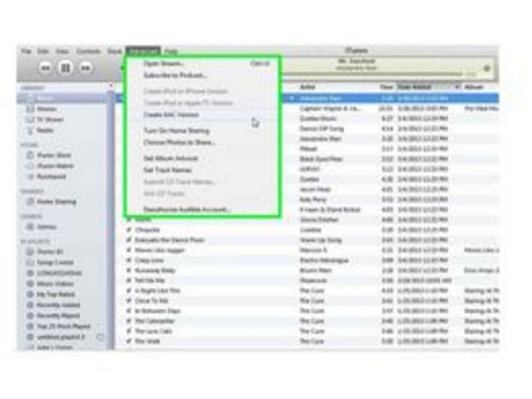Screen dimensions: 532x399
Task: Skip to the previous track
Action: pyautogui.click(x=46, y=68)
